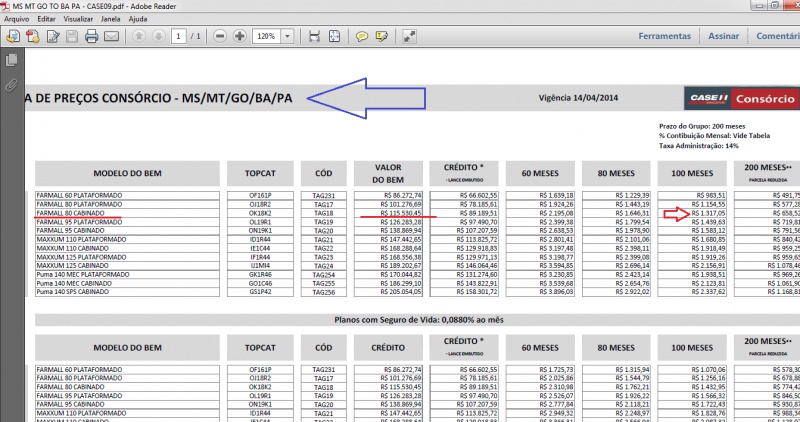Go to previous page with up arrow

[x=139, y=36]
